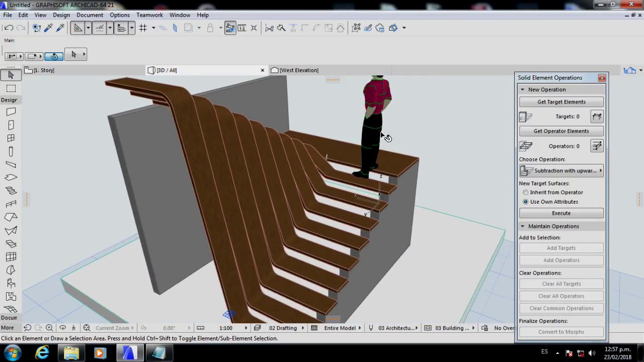This screenshot has width=644, height=362.
Task: Toggle the grid snap icon
Action: [143, 28]
